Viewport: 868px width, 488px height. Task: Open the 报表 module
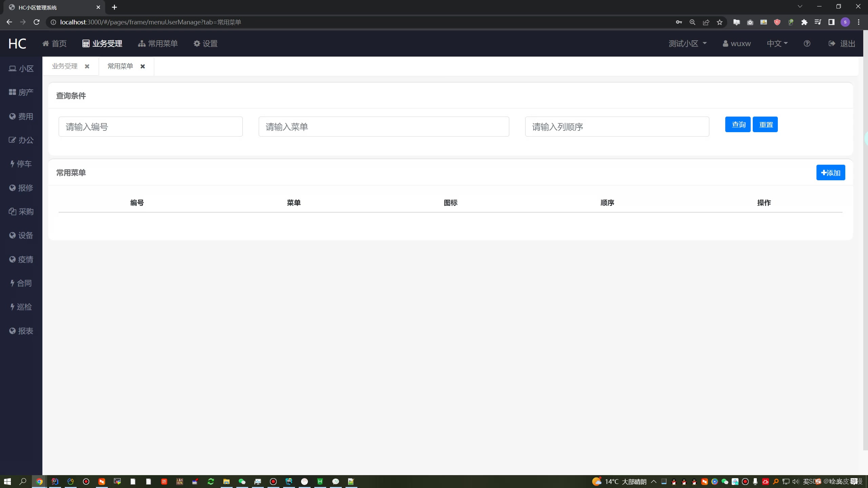click(21, 331)
